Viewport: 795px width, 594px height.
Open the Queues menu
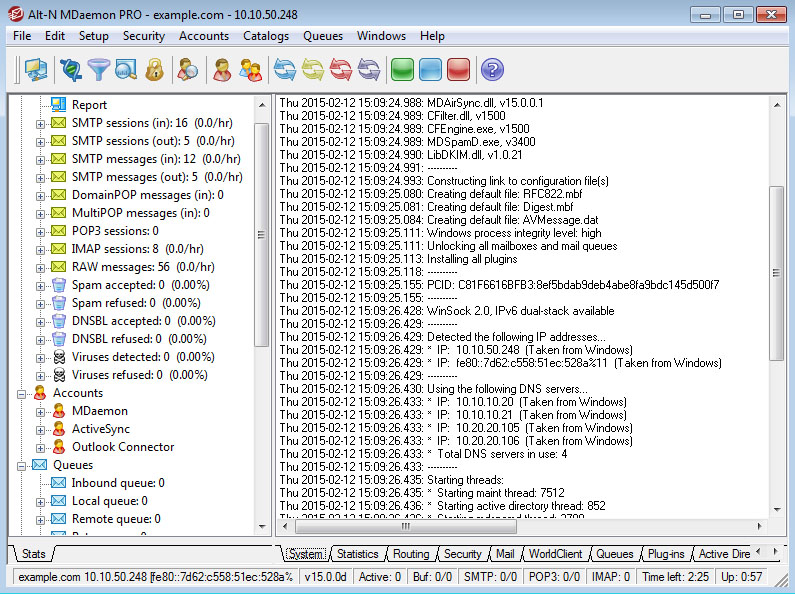point(322,36)
